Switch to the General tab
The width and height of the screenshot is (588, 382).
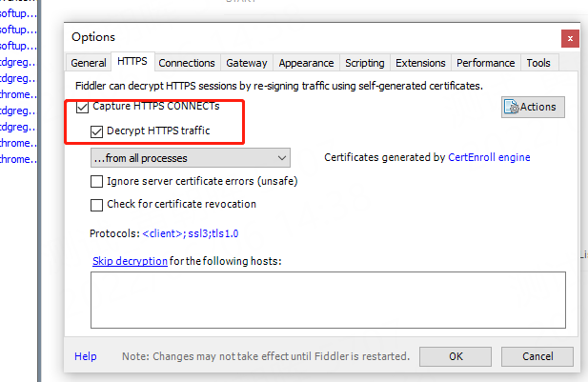coord(89,63)
